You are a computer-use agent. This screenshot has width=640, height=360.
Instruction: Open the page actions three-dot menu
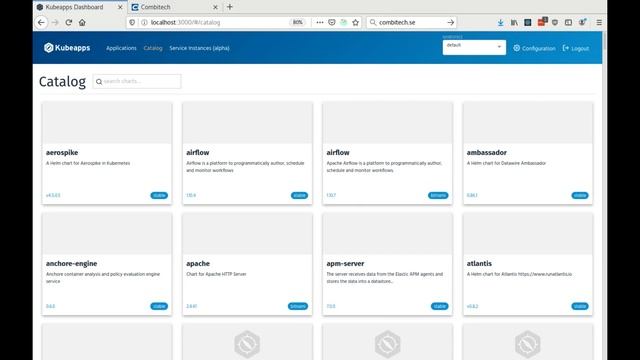click(x=320, y=22)
